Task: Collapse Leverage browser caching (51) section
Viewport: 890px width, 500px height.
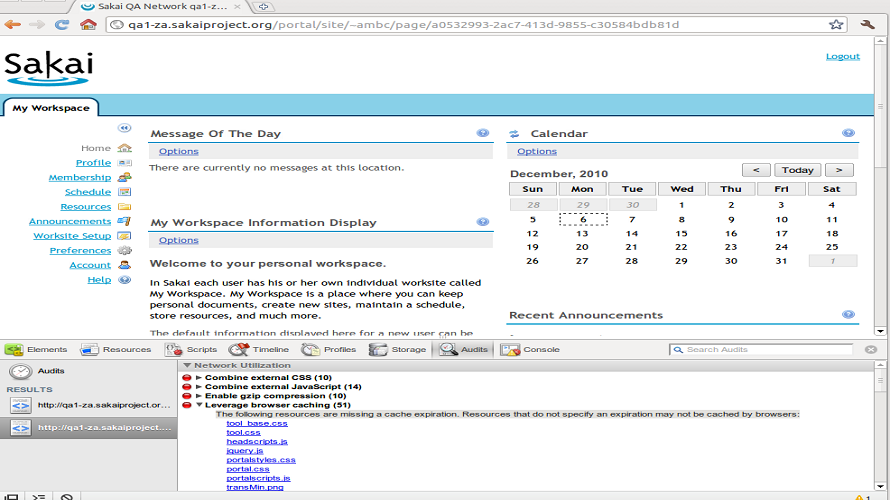Action: point(199,405)
